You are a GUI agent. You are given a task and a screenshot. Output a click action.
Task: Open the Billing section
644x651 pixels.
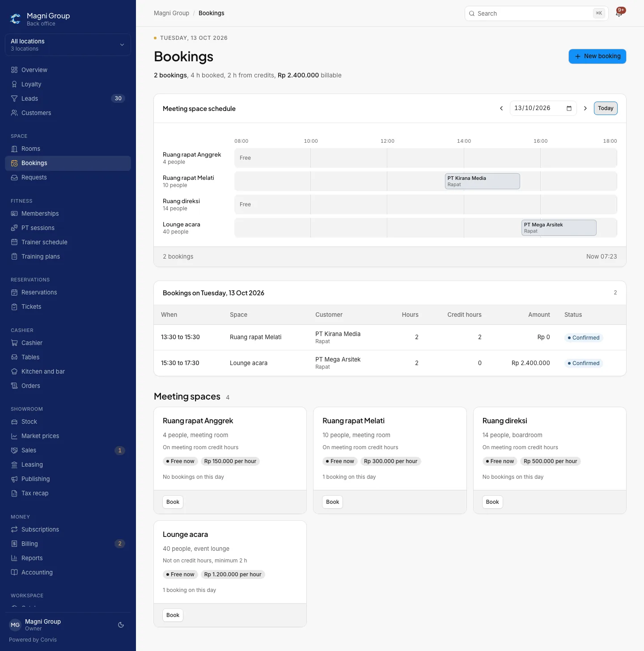pyautogui.click(x=68, y=544)
